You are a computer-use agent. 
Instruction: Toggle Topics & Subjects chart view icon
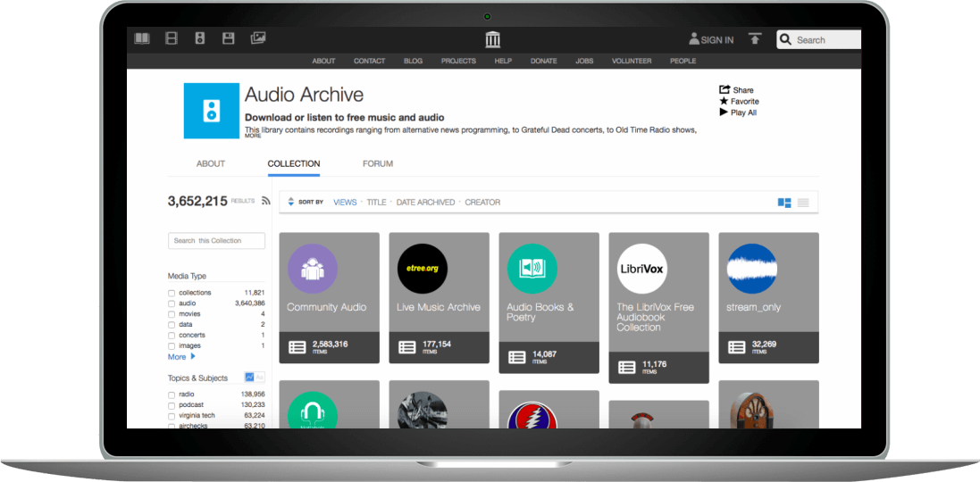tap(249, 377)
